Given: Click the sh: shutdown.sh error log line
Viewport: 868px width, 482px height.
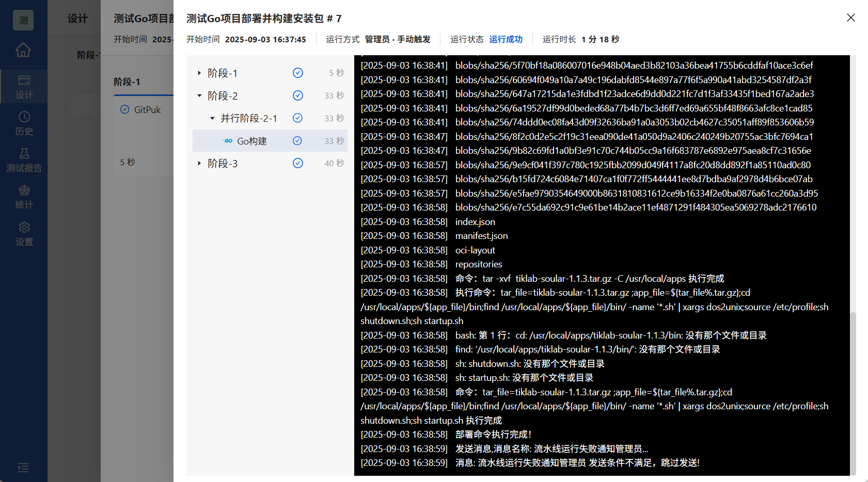Looking at the screenshot, I should click(530, 364).
